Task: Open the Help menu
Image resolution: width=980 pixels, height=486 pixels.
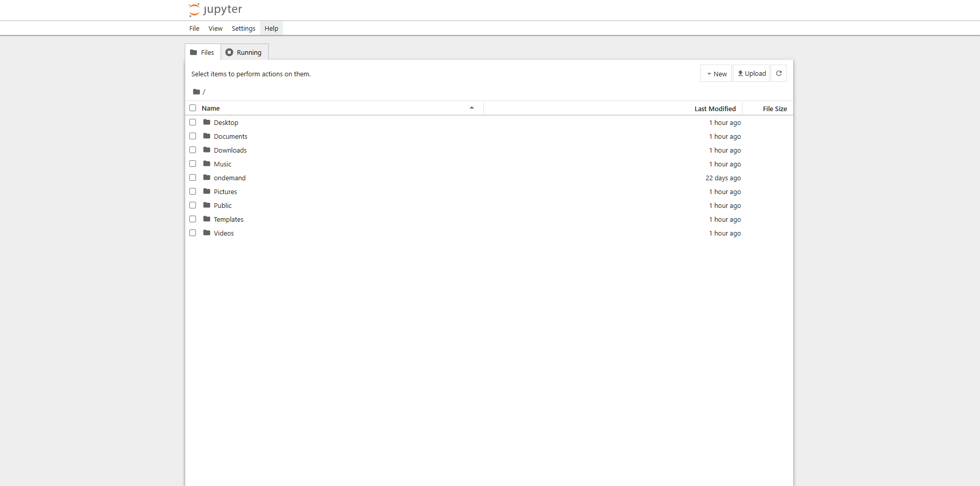Action: pyautogui.click(x=271, y=29)
